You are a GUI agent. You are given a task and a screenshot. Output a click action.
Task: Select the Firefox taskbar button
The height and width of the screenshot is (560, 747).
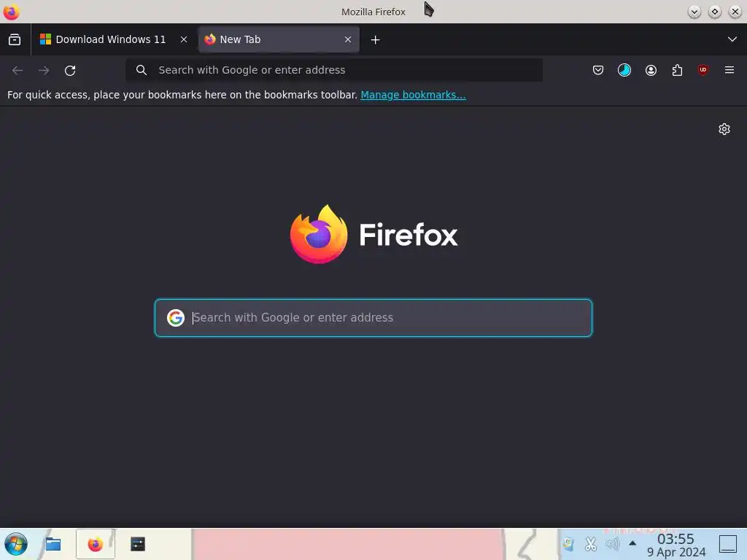(x=96, y=544)
